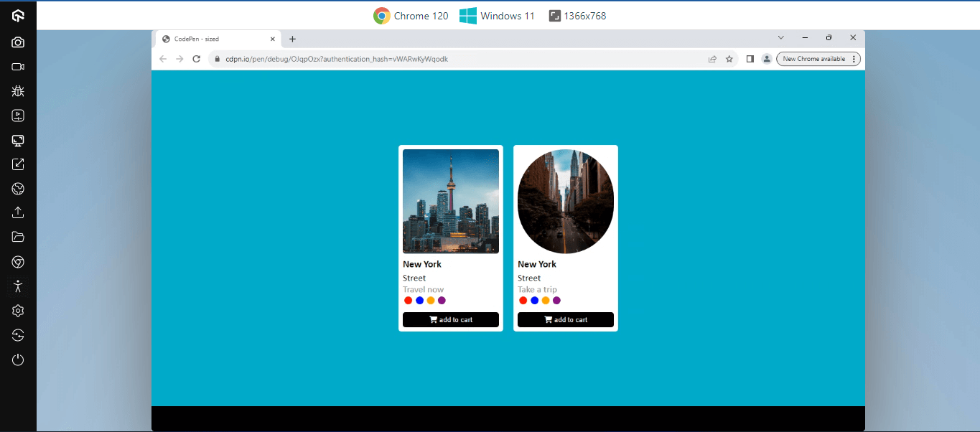Switch sessions using the sync icon
The image size is (980, 432).
pyautogui.click(x=18, y=334)
